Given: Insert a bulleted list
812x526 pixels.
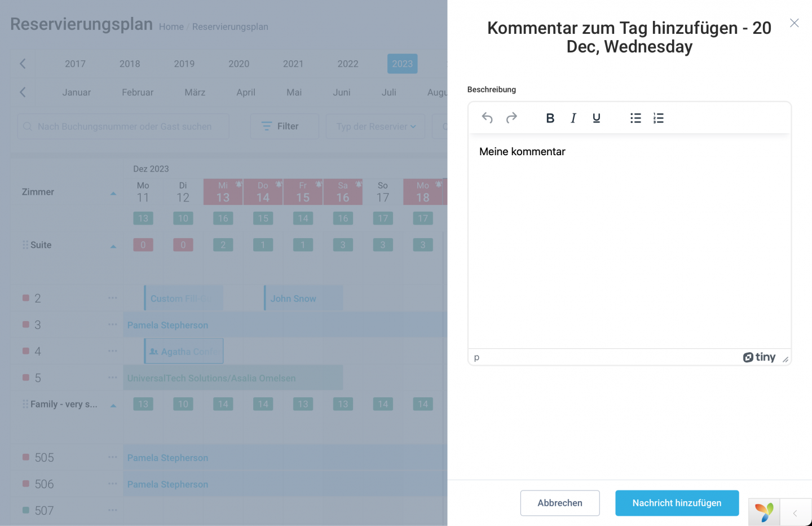Looking at the screenshot, I should coord(636,118).
